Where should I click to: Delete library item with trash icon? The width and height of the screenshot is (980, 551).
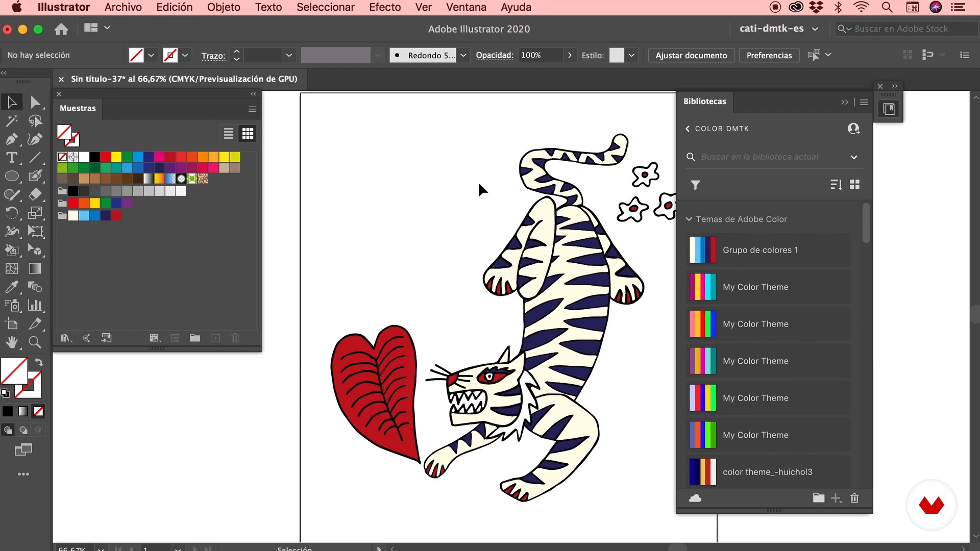pos(854,498)
